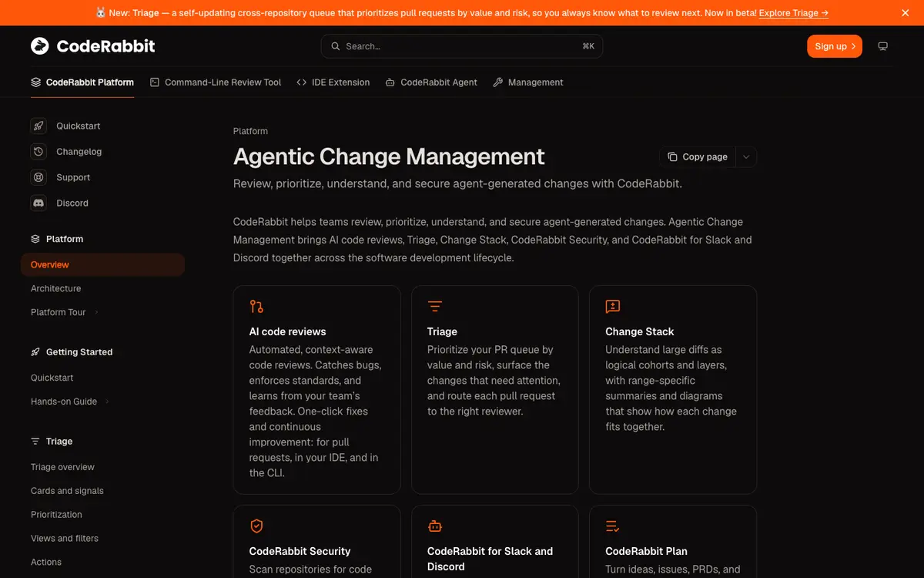Switch to the CodeRabbit Agent tab

[431, 82]
